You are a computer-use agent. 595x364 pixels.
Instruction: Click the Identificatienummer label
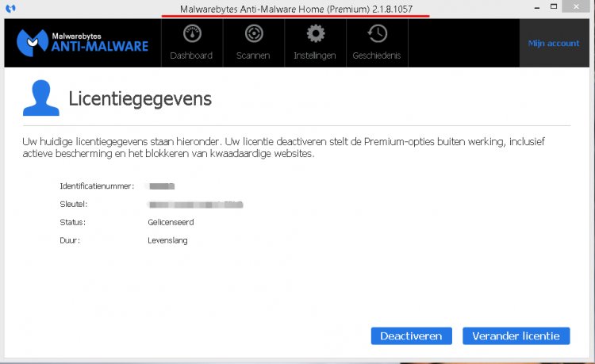(97, 186)
